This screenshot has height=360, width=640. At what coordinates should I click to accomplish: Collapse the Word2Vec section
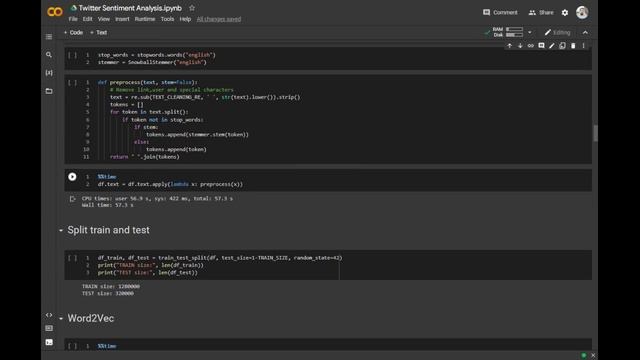point(61,319)
